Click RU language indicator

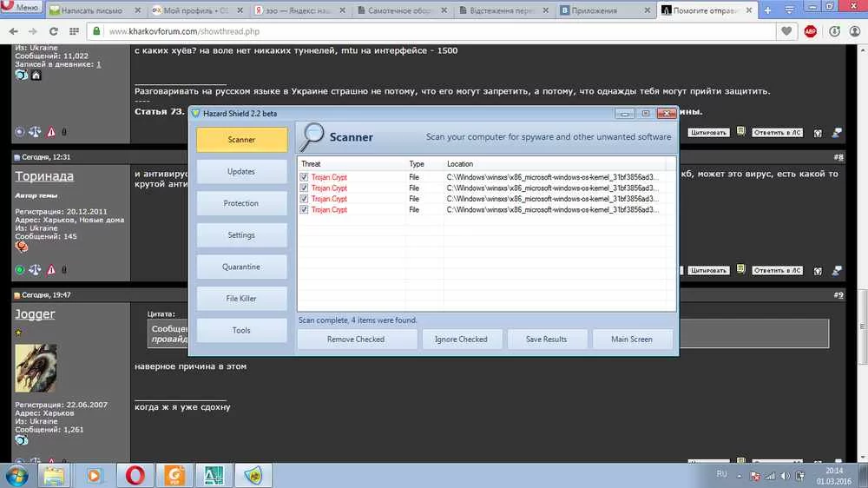pyautogui.click(x=721, y=474)
